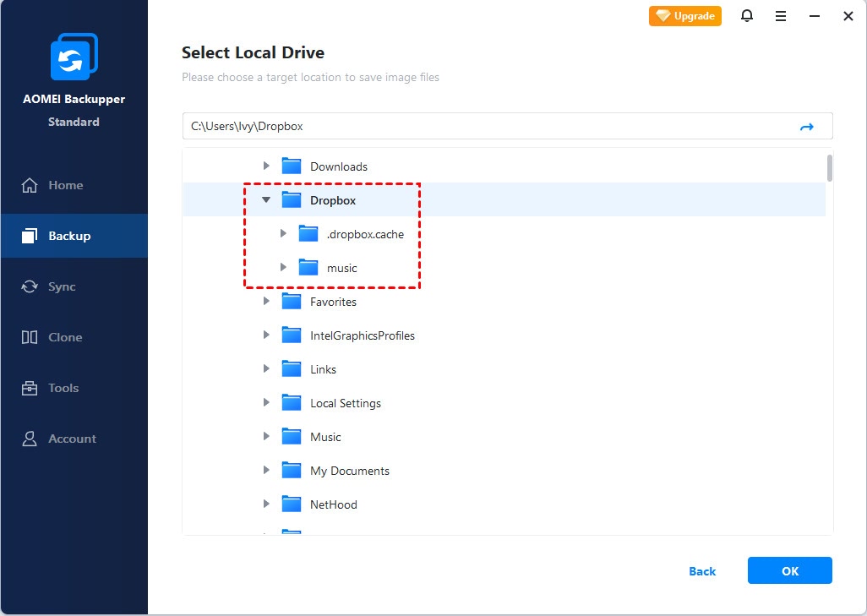The height and width of the screenshot is (616, 867).
Task: Click the Local Settings folder icon
Action: point(292,402)
